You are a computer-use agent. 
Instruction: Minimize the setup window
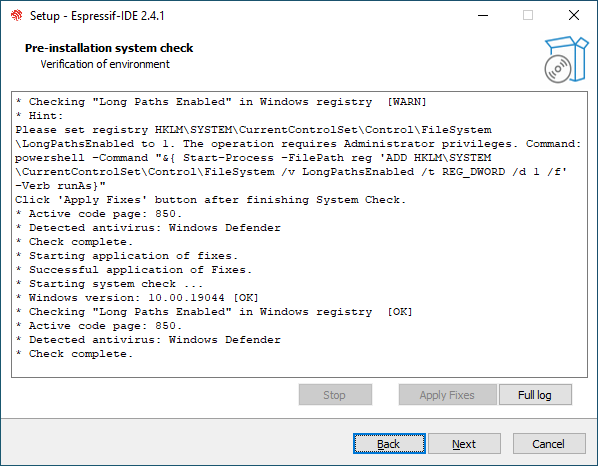click(x=483, y=16)
